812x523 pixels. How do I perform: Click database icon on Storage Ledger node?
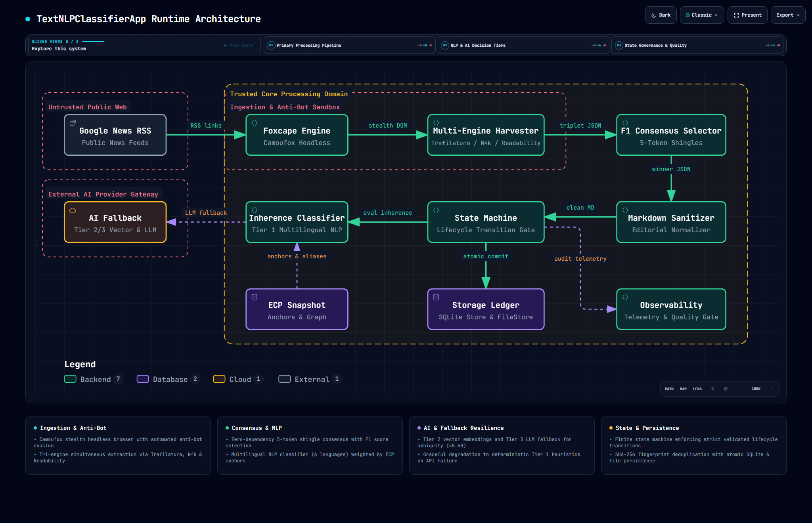[x=436, y=297]
